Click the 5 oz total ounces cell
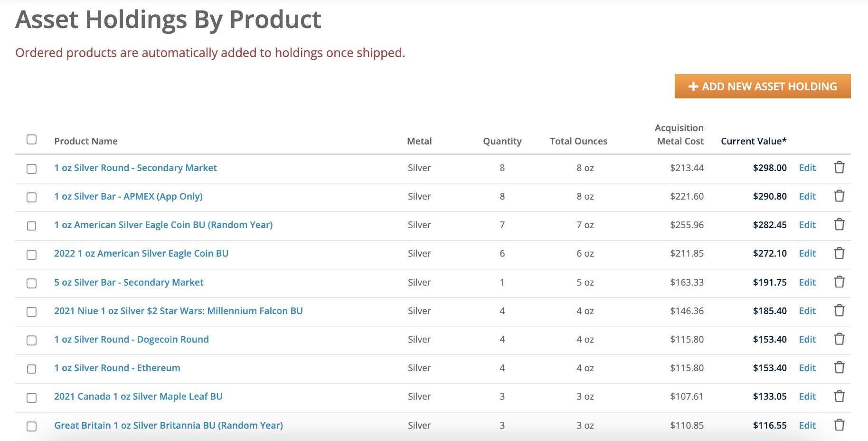 [x=585, y=282]
